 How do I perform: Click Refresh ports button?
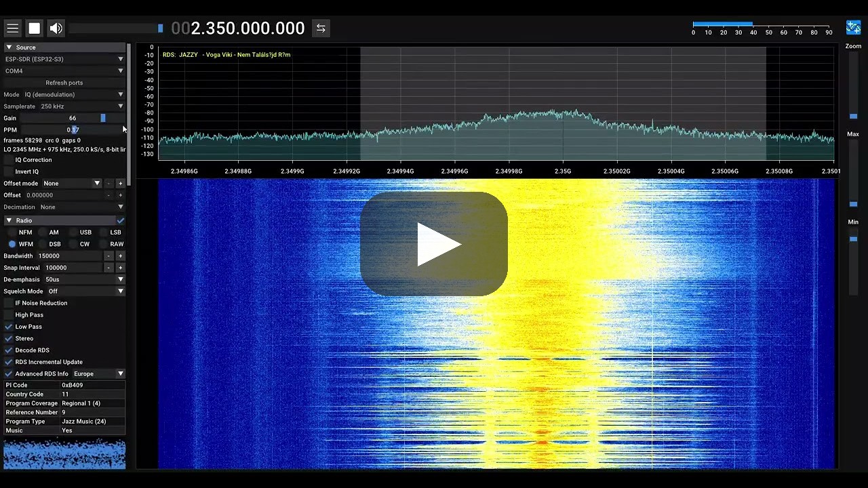(64, 83)
